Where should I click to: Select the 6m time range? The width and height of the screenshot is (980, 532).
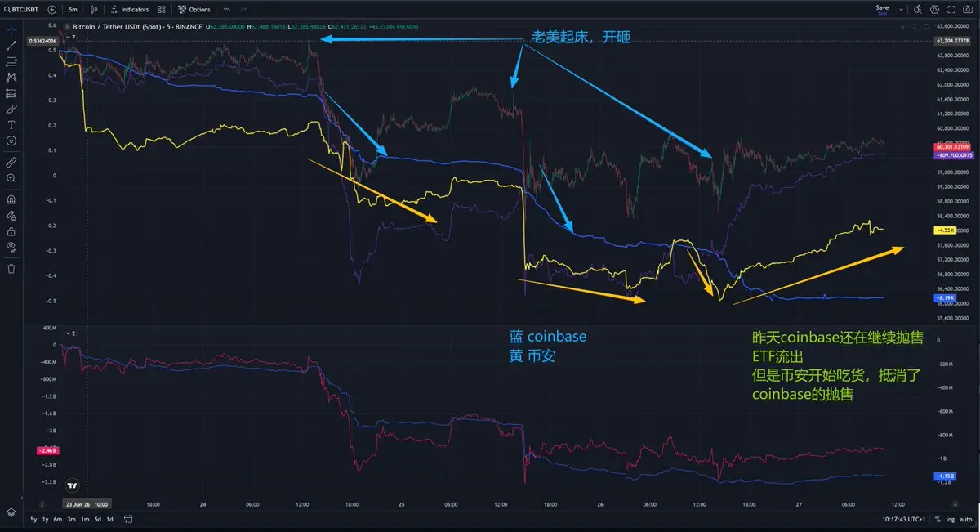(58, 520)
